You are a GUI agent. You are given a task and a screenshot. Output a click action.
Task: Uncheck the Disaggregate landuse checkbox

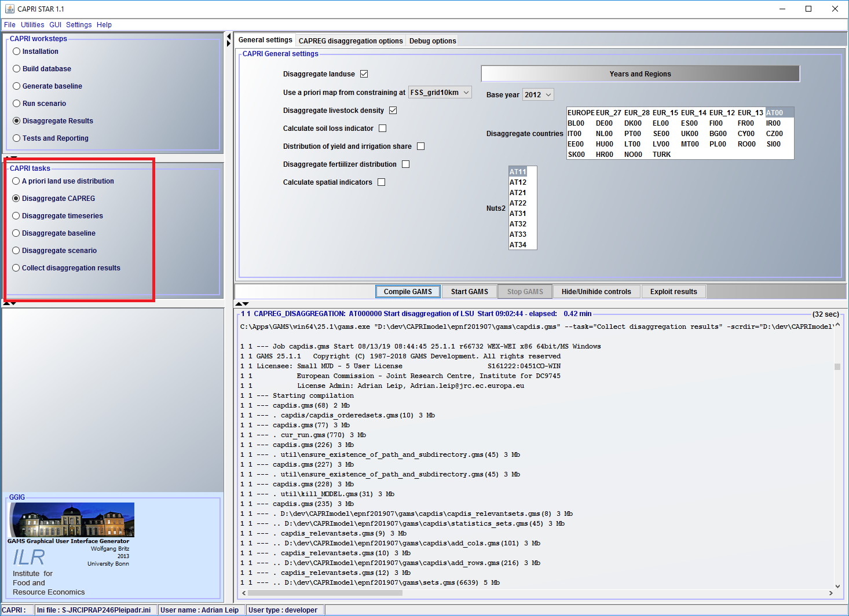(x=364, y=74)
